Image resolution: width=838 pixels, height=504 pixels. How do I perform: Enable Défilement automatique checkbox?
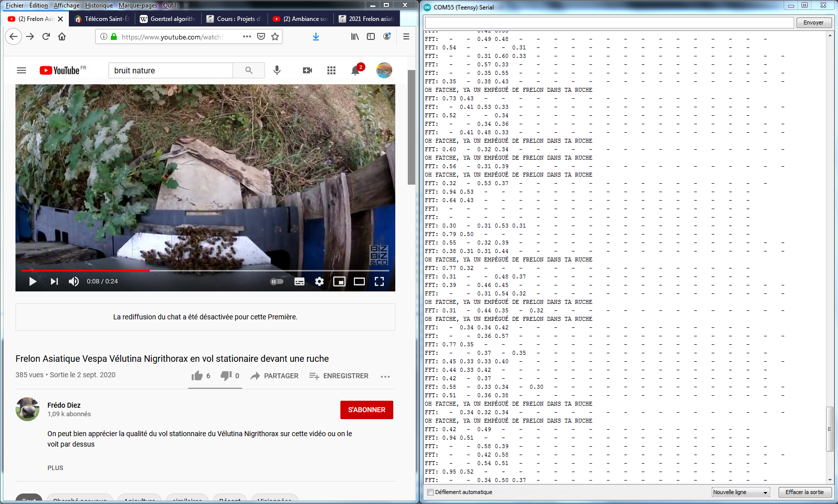(430, 492)
